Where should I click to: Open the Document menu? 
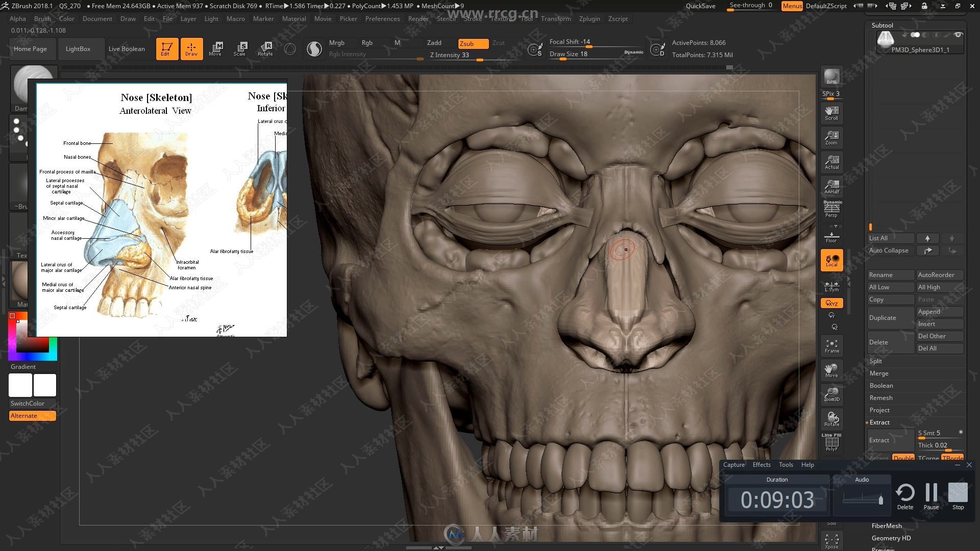coord(97,18)
